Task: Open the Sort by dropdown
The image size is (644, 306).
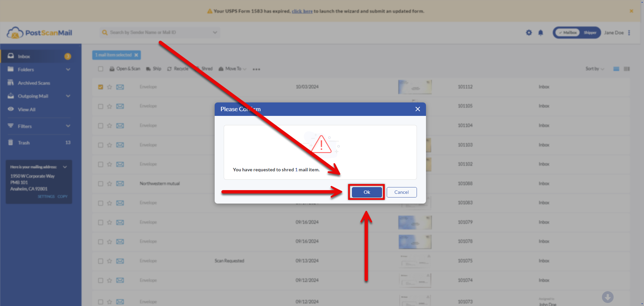Action: coord(595,69)
